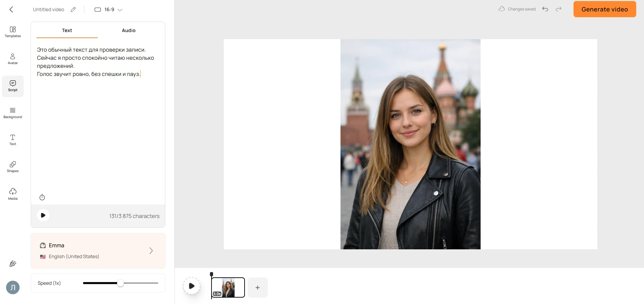Image resolution: width=644 pixels, height=304 pixels.
Task: Click the timeline playhead marker
Action: [212, 274]
